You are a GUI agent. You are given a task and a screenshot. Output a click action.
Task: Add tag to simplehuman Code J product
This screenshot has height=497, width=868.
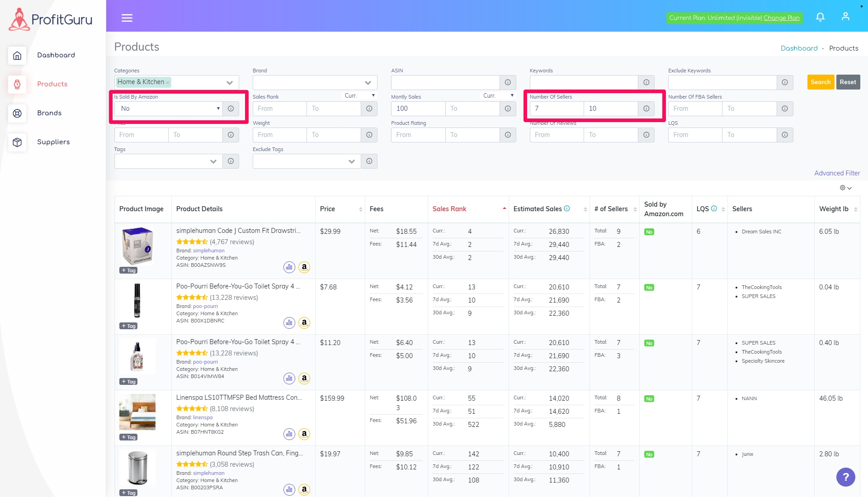(x=128, y=270)
